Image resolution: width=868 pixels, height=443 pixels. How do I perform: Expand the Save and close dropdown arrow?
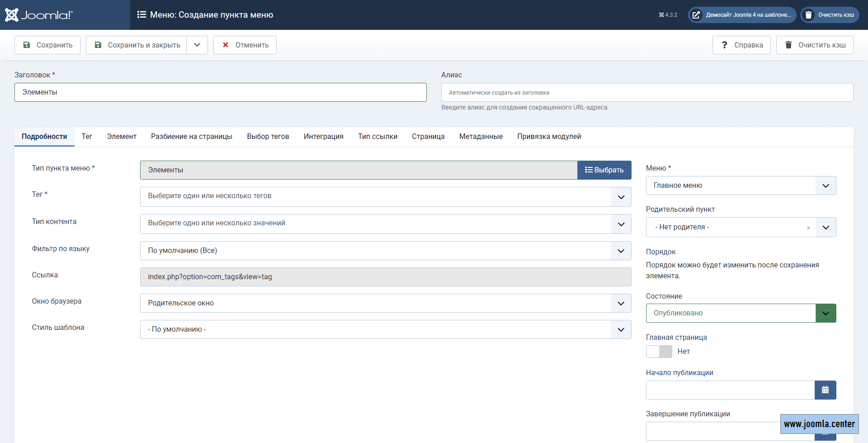[x=197, y=45]
